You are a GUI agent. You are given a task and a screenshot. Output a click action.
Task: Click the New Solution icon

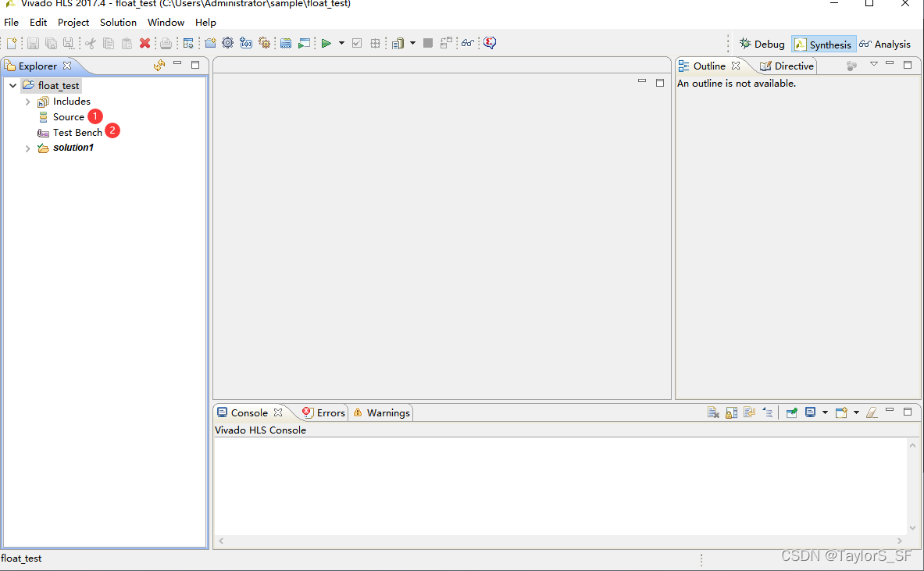[246, 43]
